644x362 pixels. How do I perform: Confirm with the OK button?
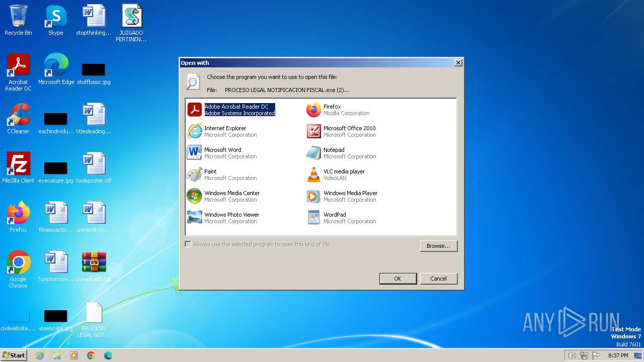[397, 279]
